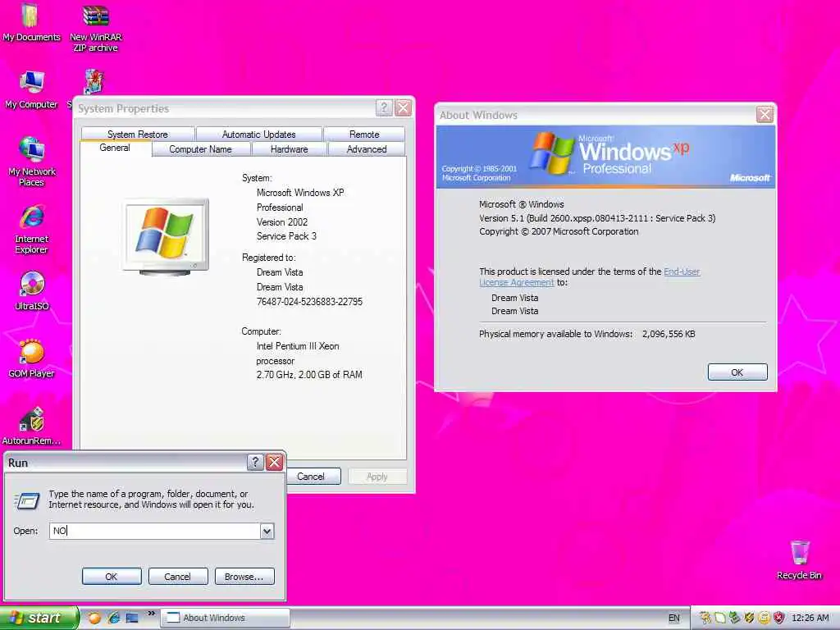Click the GOM Player quick launch icon
Screen dimensions: 840x630
click(x=94, y=618)
